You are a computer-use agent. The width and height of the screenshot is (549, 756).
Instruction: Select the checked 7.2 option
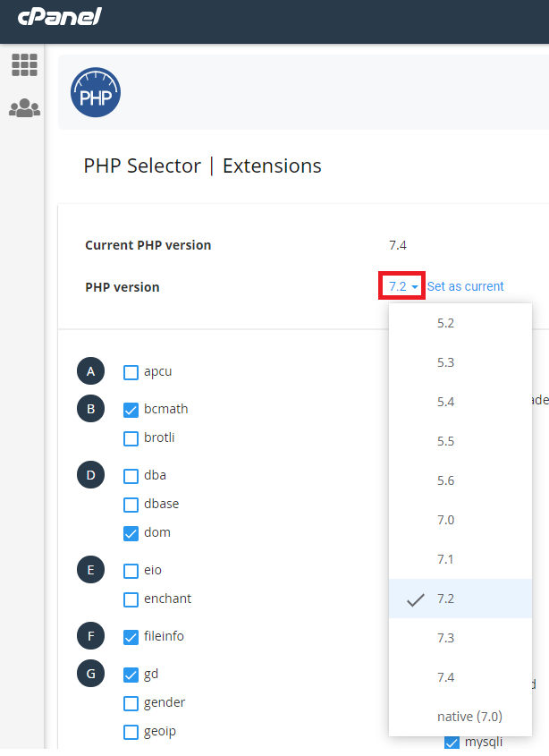(446, 599)
